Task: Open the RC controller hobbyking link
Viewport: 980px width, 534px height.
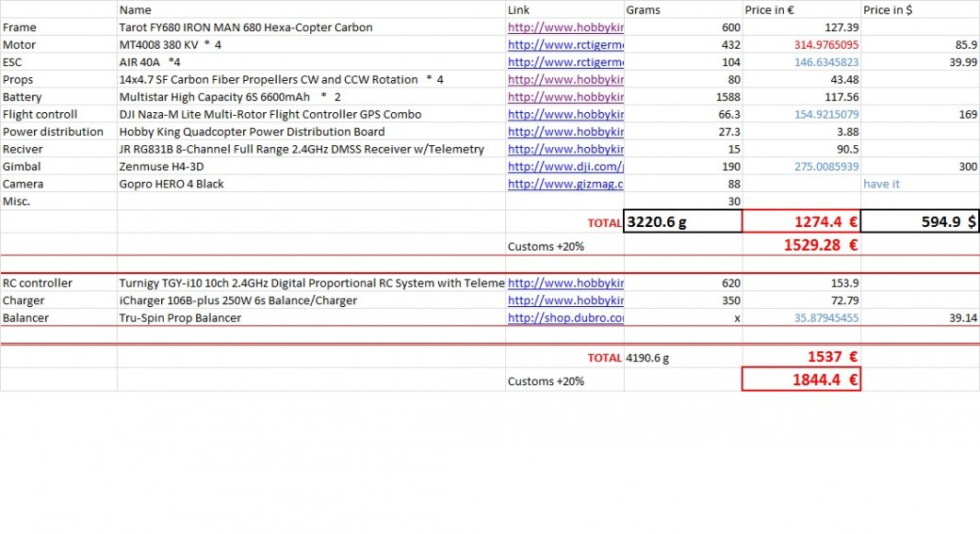Action: click(565, 283)
